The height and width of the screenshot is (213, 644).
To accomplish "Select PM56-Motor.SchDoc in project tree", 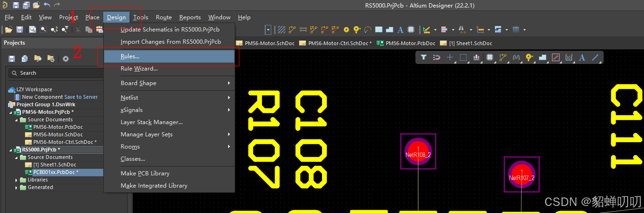I will [58, 134].
